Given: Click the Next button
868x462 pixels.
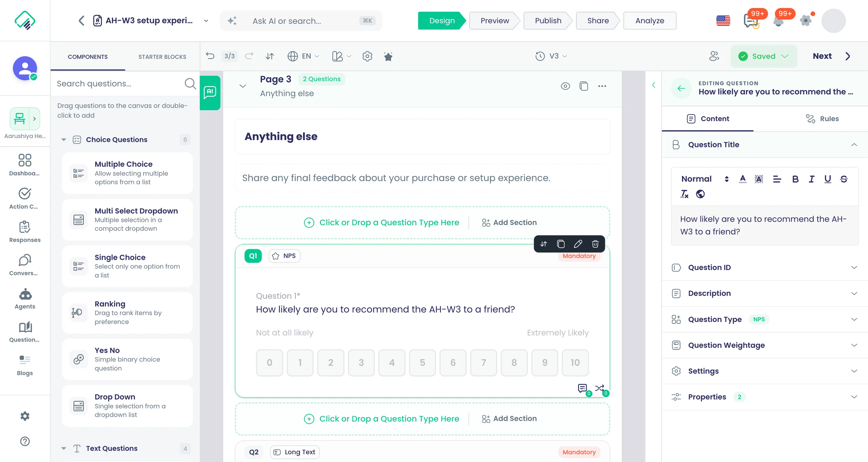Looking at the screenshot, I should tap(832, 56).
